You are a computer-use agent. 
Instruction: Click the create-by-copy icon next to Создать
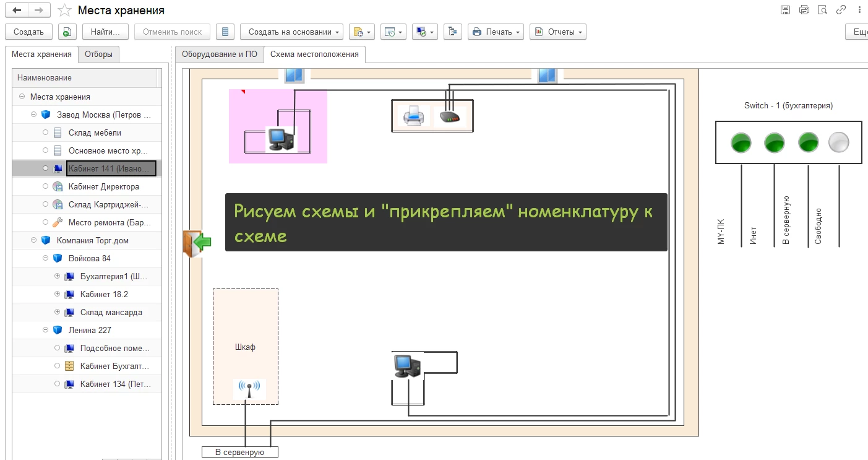pos(67,32)
